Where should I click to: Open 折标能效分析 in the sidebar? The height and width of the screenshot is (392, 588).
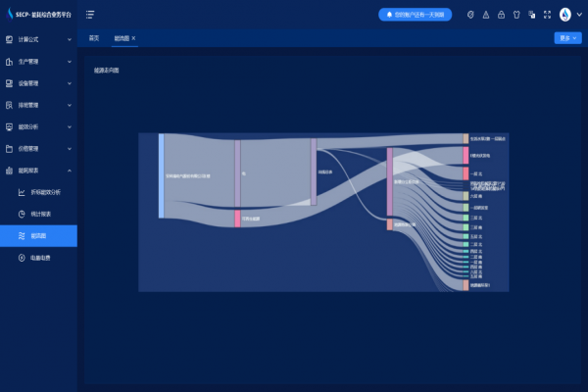45,192
